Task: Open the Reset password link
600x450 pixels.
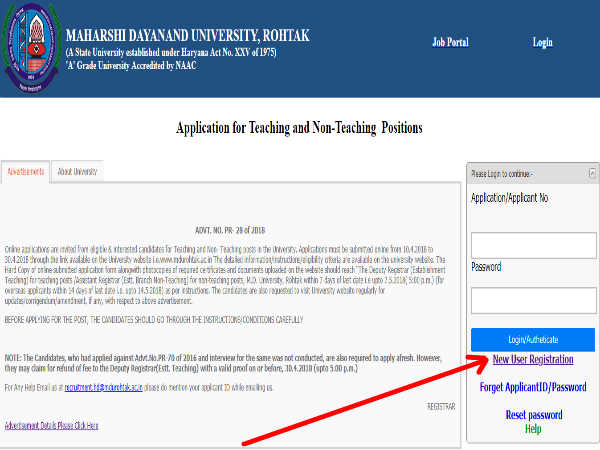Action: [x=534, y=415]
